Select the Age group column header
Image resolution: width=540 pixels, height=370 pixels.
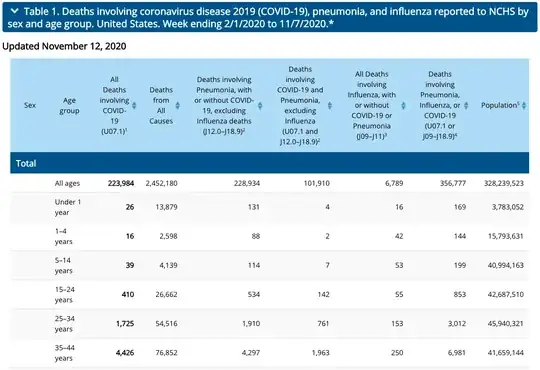pos(69,105)
